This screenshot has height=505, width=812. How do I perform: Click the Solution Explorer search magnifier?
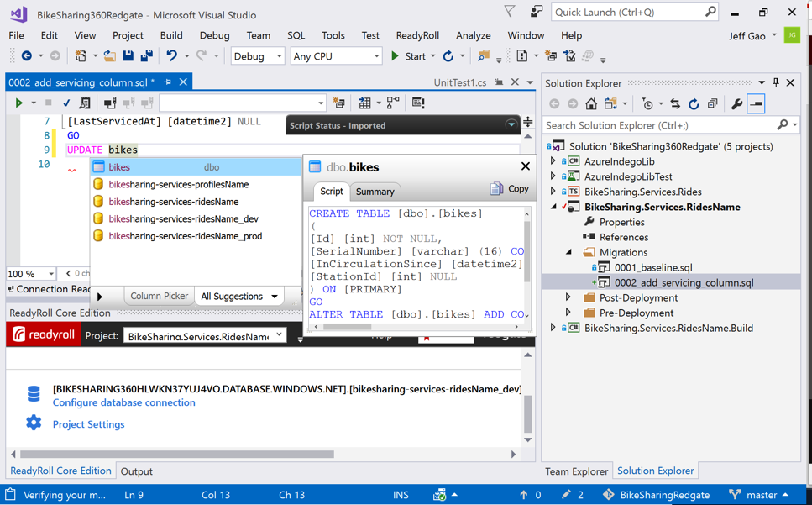(783, 125)
